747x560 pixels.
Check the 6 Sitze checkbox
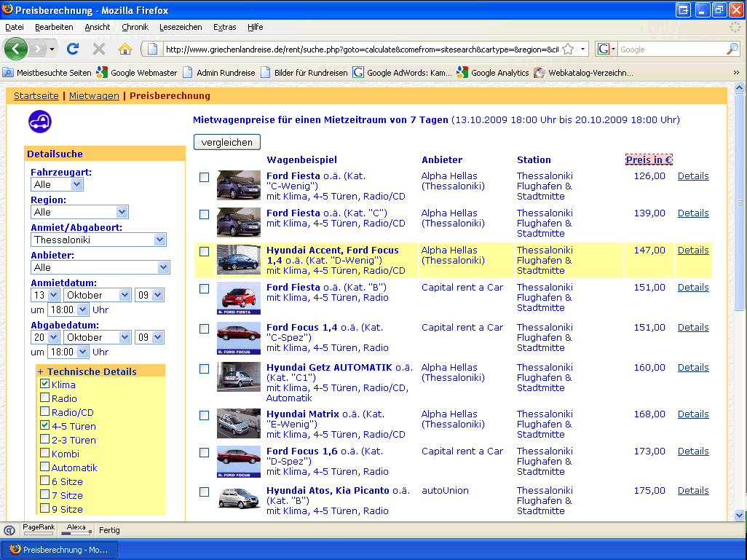(x=45, y=481)
